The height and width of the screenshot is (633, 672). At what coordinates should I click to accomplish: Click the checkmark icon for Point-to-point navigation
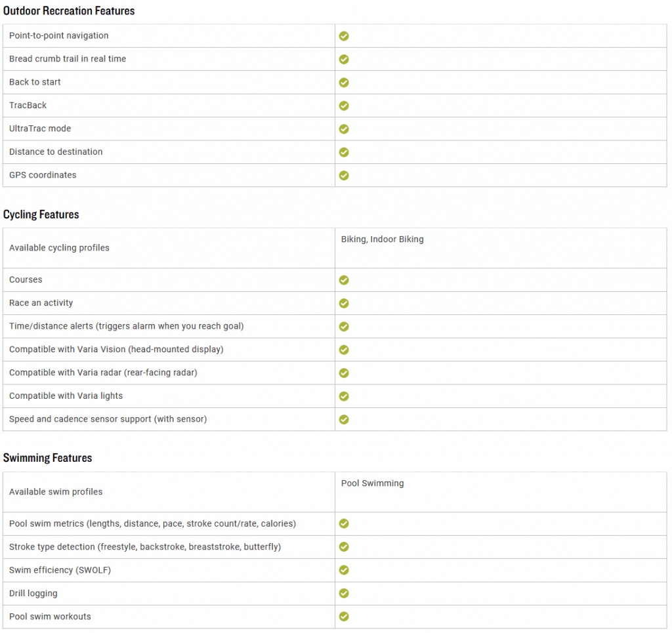coord(344,36)
